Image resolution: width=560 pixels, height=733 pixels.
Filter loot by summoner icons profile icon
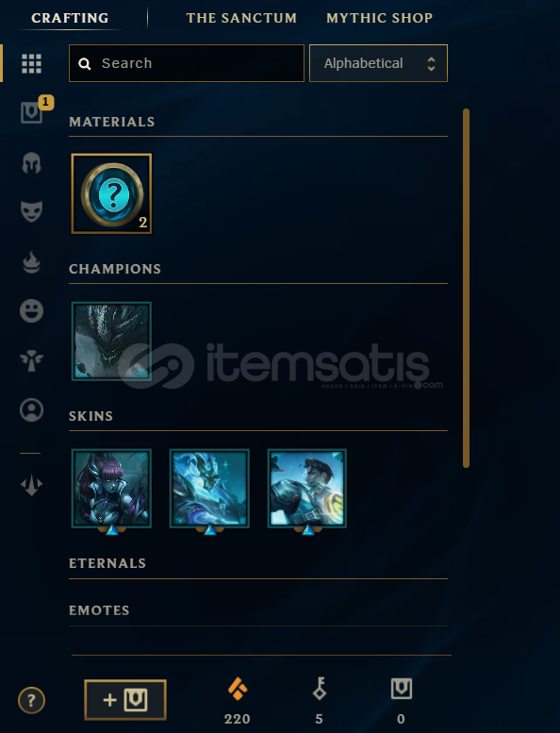click(x=31, y=410)
